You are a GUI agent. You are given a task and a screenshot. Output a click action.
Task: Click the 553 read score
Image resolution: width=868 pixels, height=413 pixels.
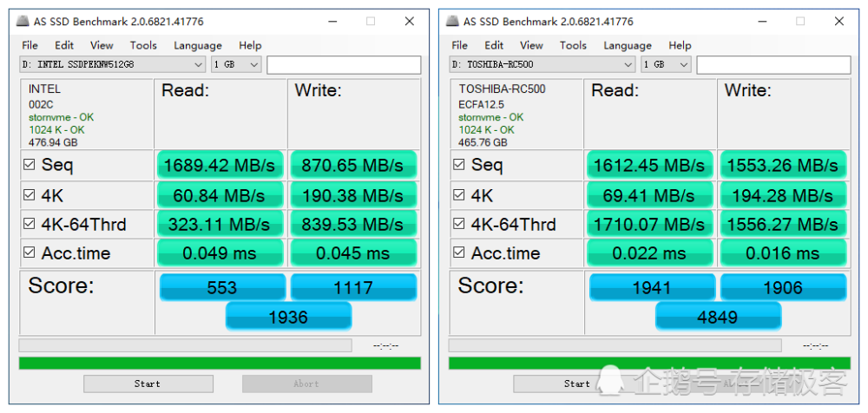(222, 287)
